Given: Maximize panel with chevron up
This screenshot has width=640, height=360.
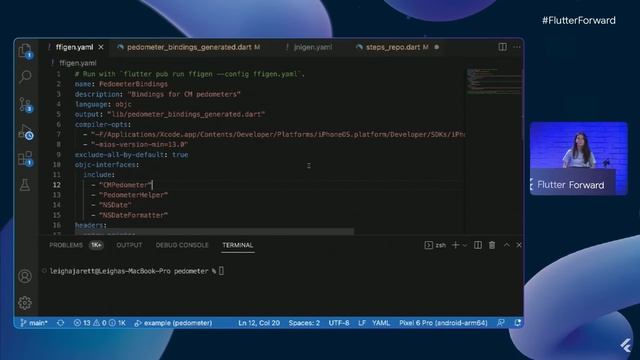Looking at the screenshot, I should pyautogui.click(x=507, y=245).
